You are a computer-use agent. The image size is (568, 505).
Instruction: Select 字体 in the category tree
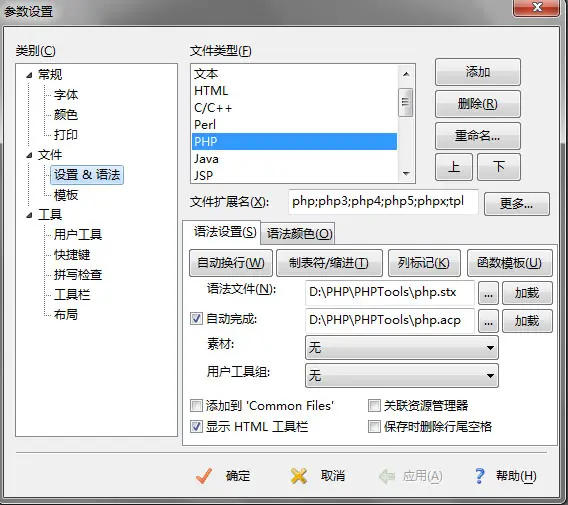pyautogui.click(x=66, y=95)
